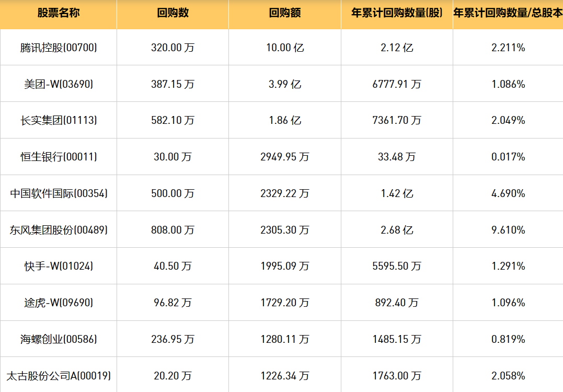Select the 5595.50 万 cumulative buyback cell
This screenshot has height=392, width=563.
coord(397,266)
